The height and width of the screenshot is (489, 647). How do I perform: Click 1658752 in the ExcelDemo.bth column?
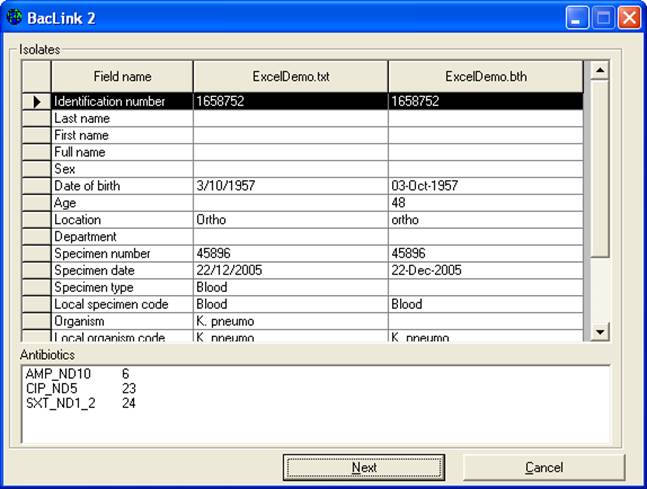pyautogui.click(x=486, y=102)
